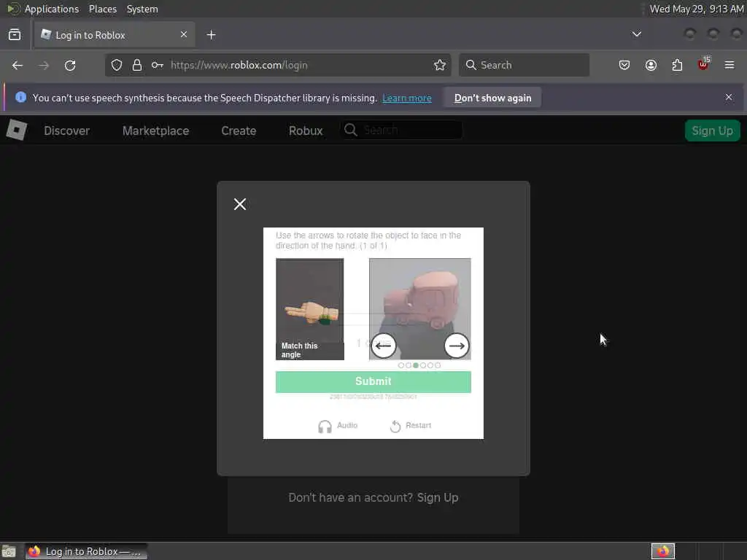Open Firefox View recent browsing
The width and height of the screenshot is (747, 560).
15,35
